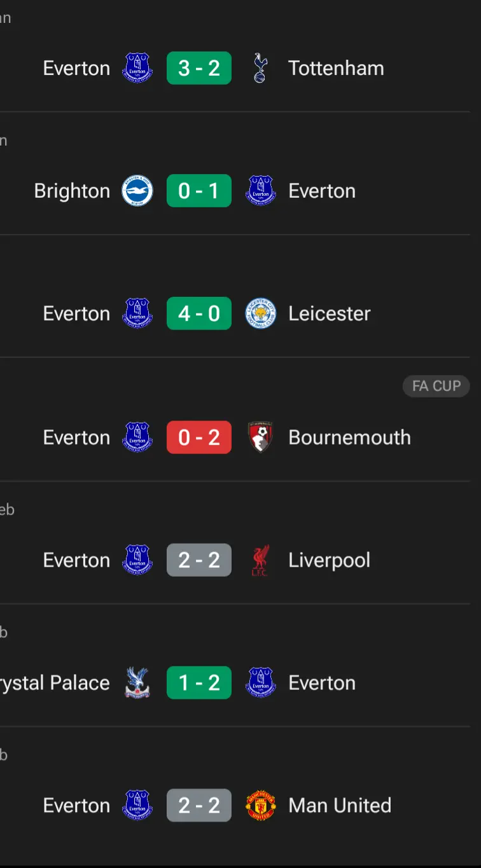Tap the Bournemouth club crest
The height and width of the screenshot is (868, 481).
point(260,437)
